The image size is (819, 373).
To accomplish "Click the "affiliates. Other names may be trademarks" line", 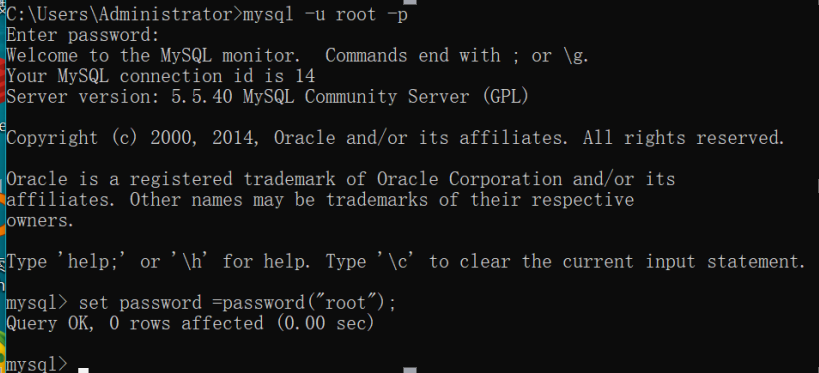I will pos(320,200).
